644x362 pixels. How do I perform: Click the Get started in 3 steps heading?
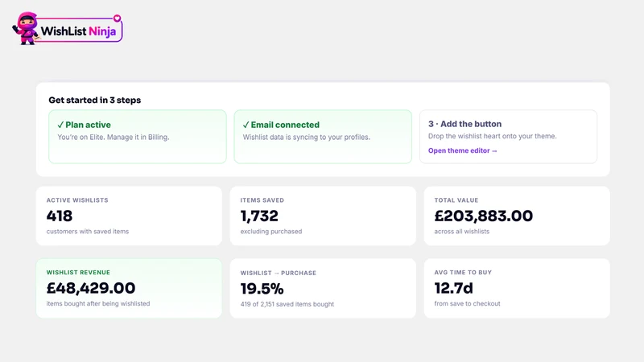[94, 100]
